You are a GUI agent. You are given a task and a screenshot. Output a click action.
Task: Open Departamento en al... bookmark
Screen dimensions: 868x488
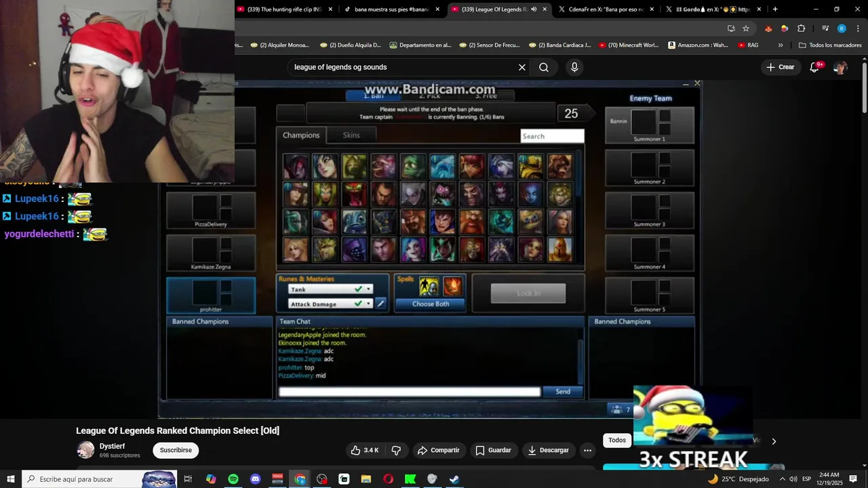[420, 45]
